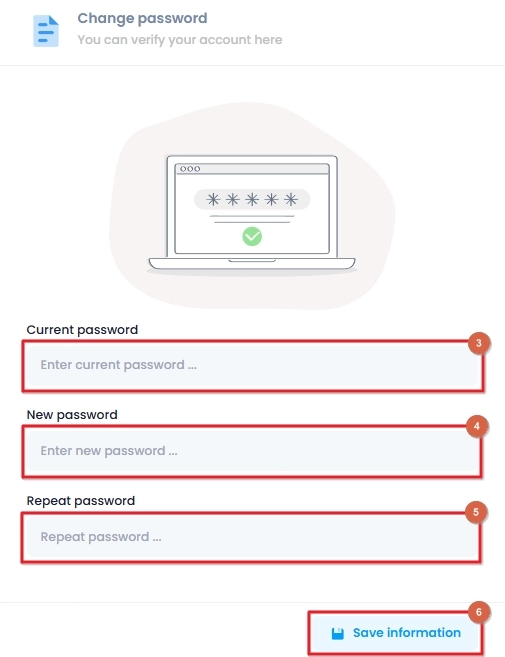Focus the New password input field
Image resolution: width=505 pixels, height=657 pixels.
[253, 451]
